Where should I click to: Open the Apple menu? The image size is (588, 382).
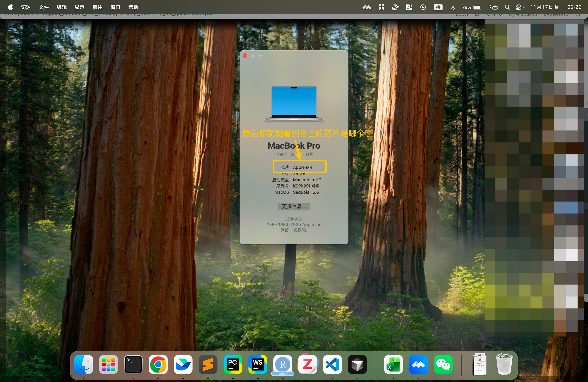pos(10,7)
